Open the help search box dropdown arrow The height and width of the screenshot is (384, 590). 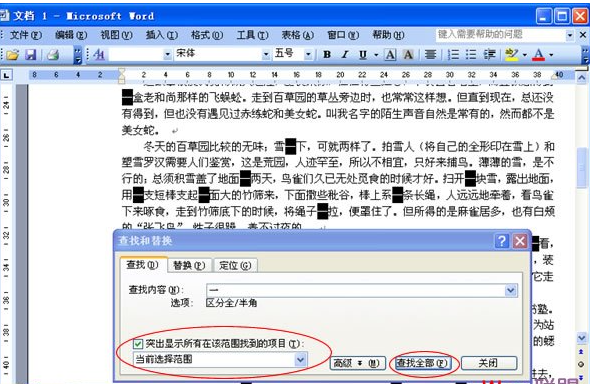570,35
